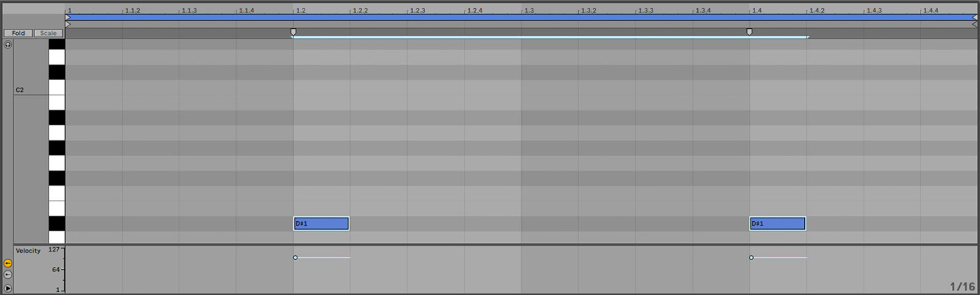Click the clip end triangle at right edge

(x=974, y=17)
